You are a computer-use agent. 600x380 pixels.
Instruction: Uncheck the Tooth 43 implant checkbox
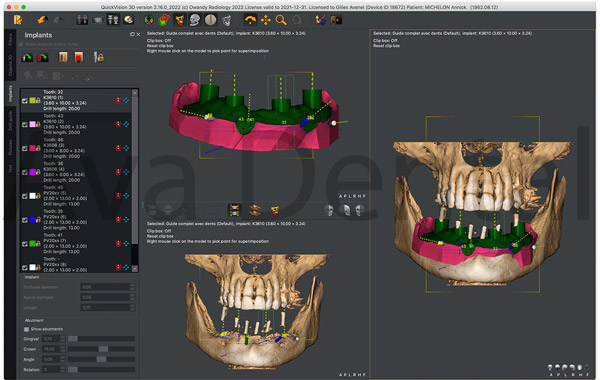coord(25,124)
